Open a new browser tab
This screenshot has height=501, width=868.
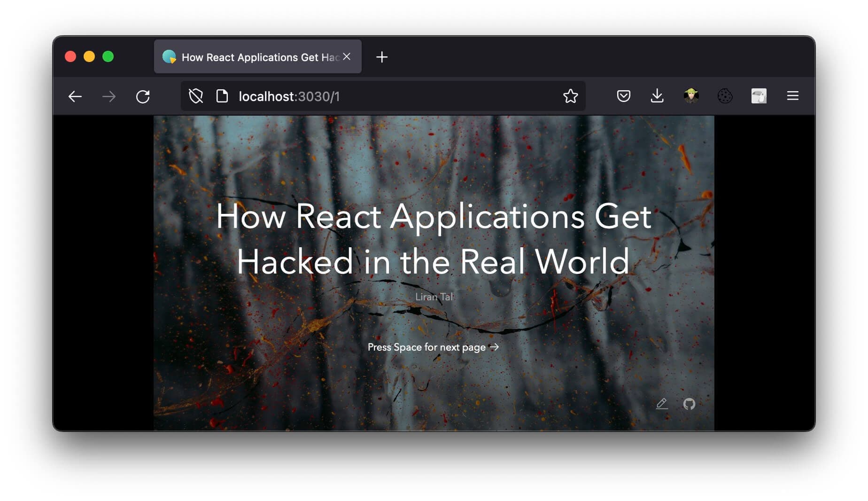pyautogui.click(x=382, y=57)
